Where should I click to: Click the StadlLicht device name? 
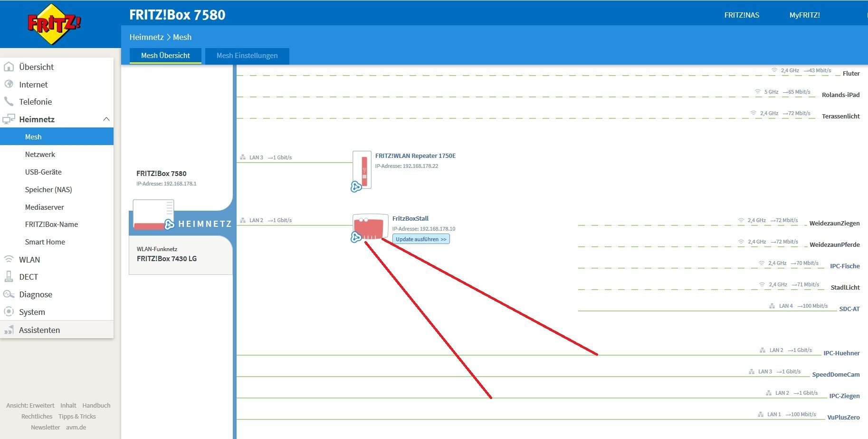[x=845, y=287]
